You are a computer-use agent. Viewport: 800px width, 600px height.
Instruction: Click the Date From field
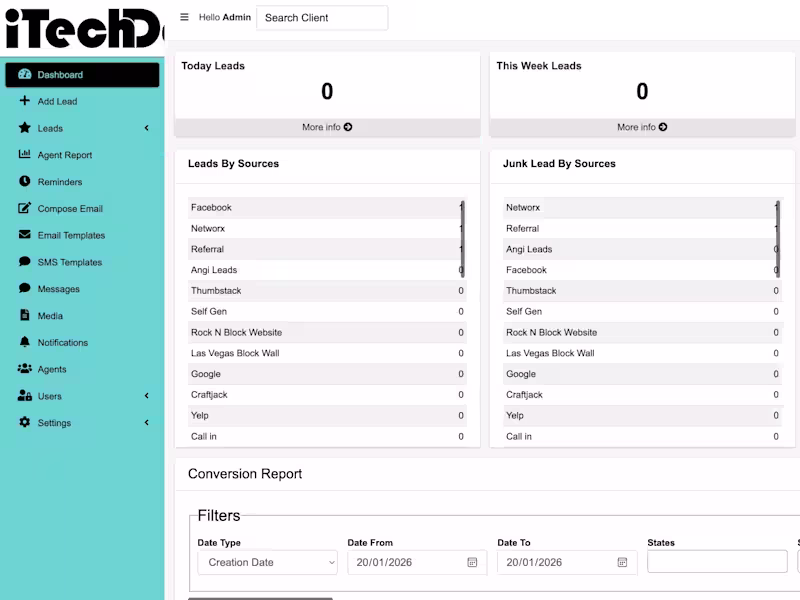[417, 562]
